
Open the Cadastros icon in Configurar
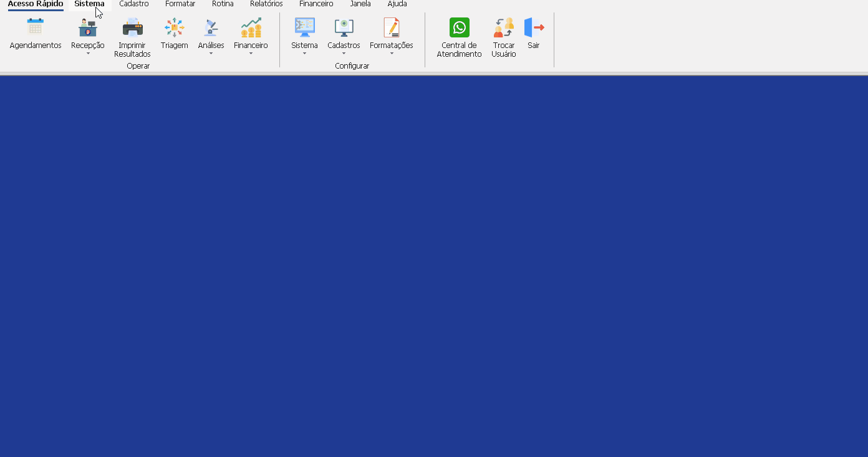[344, 27]
